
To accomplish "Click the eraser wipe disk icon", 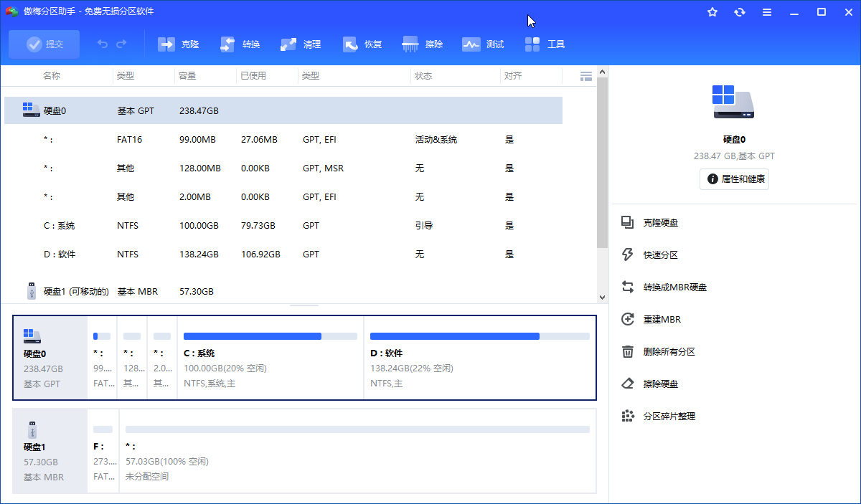I will click(628, 384).
